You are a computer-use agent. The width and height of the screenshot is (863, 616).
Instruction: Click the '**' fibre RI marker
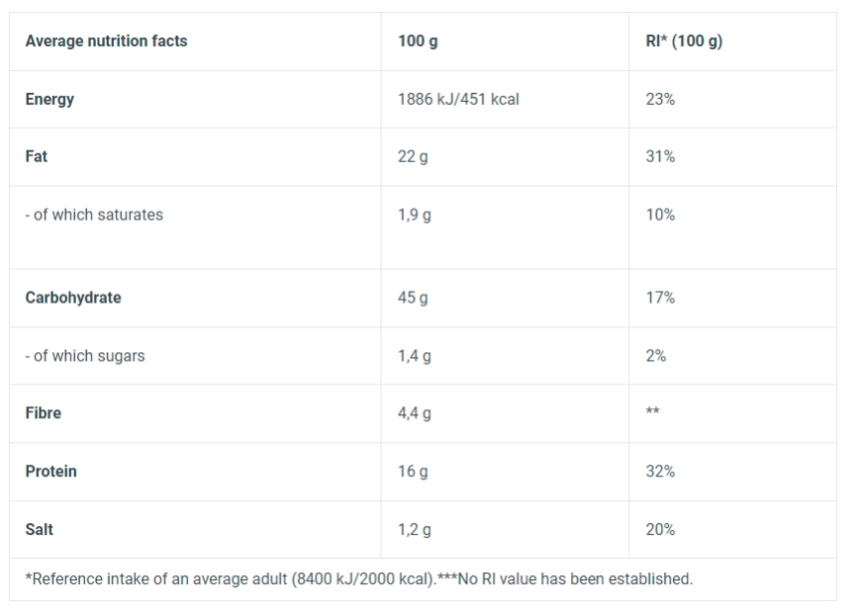[x=653, y=411]
